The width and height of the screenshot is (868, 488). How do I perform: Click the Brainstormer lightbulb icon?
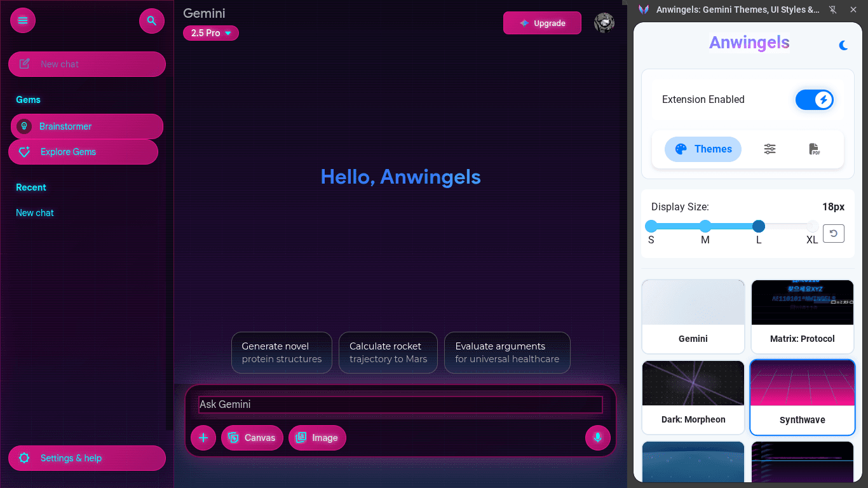(24, 126)
